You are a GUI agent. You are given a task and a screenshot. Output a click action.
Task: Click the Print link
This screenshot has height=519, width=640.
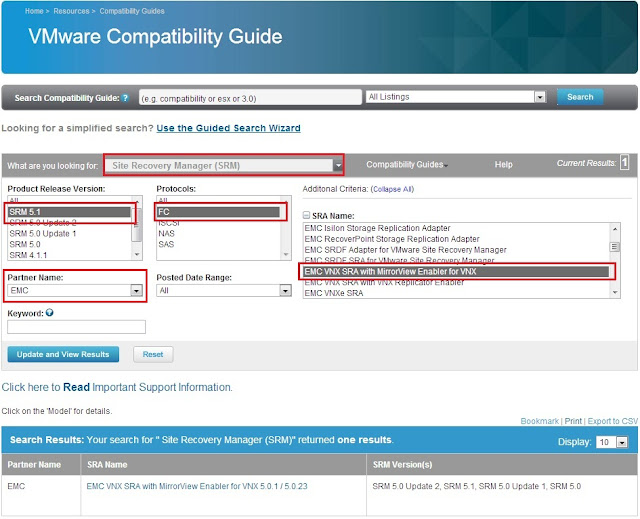[x=573, y=421]
